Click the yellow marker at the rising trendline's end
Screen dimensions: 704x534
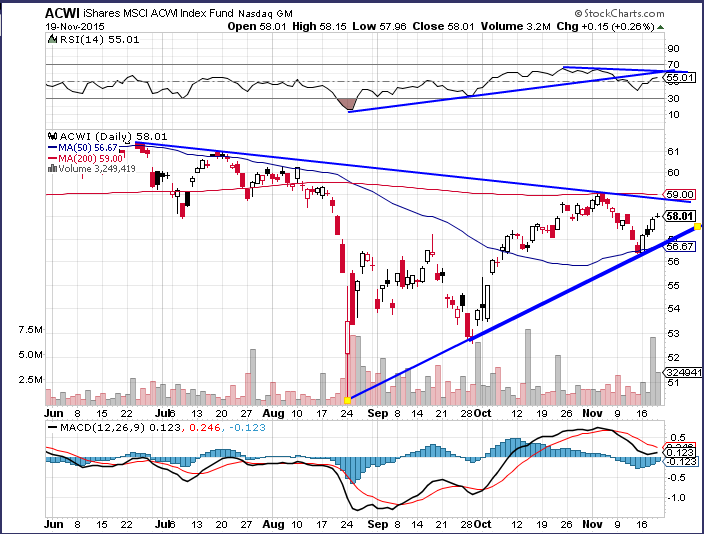click(x=697, y=227)
